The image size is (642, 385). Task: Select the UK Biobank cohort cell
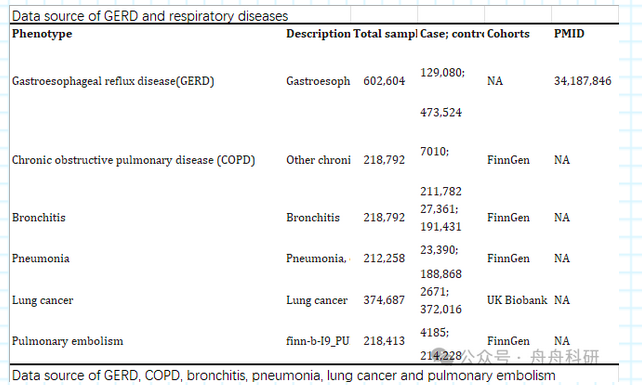[x=517, y=300]
